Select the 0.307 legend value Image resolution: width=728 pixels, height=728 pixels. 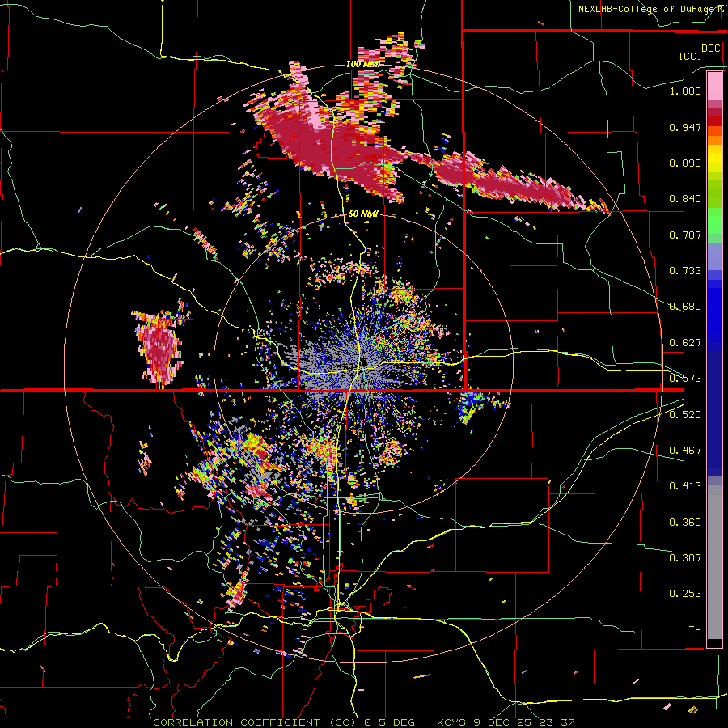coord(685,558)
